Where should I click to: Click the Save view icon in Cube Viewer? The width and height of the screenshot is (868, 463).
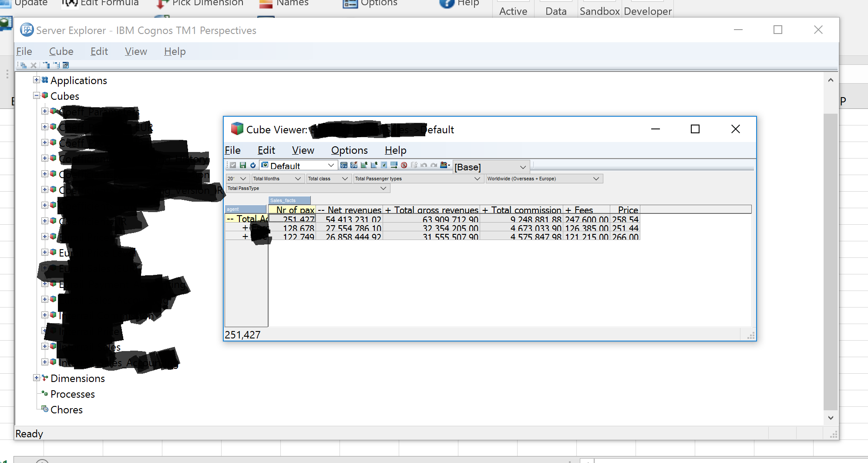click(243, 165)
